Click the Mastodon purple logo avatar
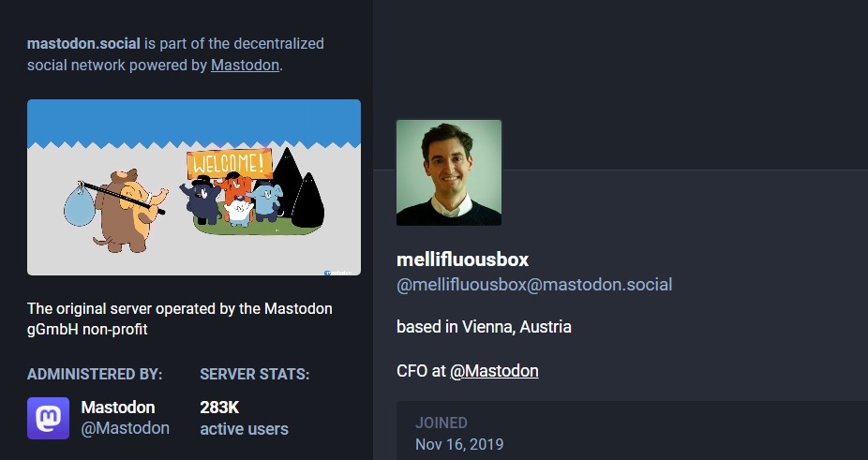Viewport: 868px width, 460px height. click(48, 418)
